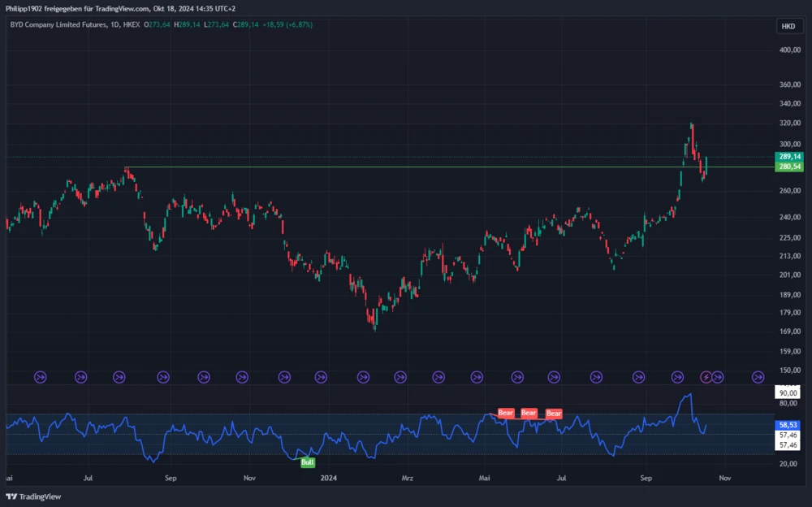Open the event marker above the 2024 label
812x507 pixels.
320,377
